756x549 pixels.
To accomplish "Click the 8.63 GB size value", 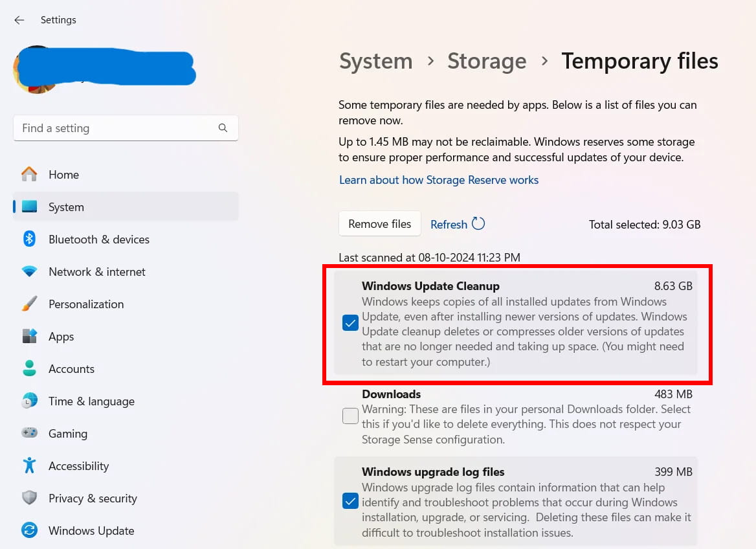I will click(x=673, y=286).
